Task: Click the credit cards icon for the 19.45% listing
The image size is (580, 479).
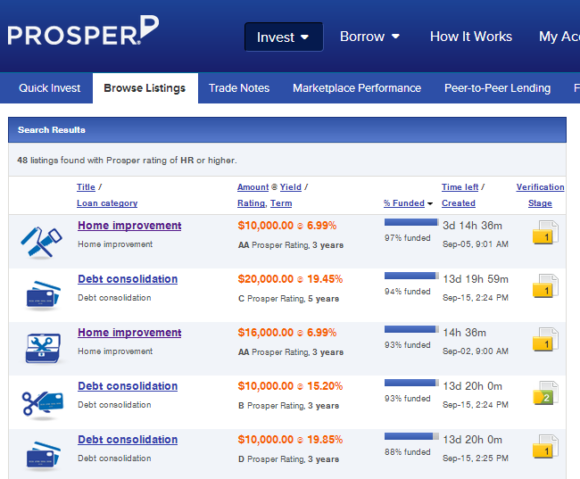Action: (43, 295)
